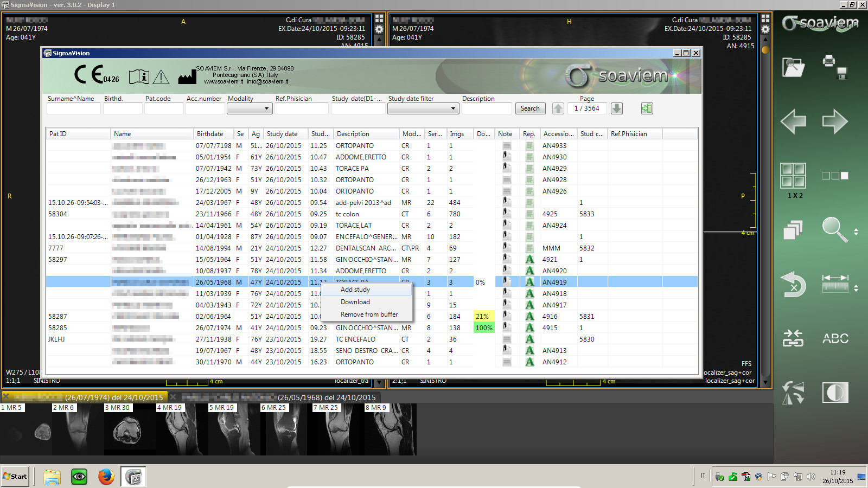The width and height of the screenshot is (868, 488).
Task: Open report icon for AN4919 row
Action: tap(529, 282)
